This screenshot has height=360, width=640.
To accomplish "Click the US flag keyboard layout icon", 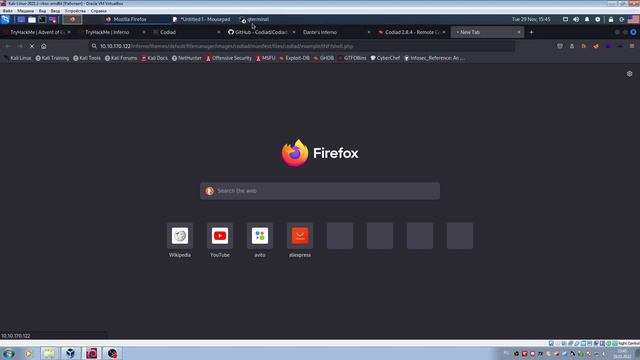I will coord(633,19).
